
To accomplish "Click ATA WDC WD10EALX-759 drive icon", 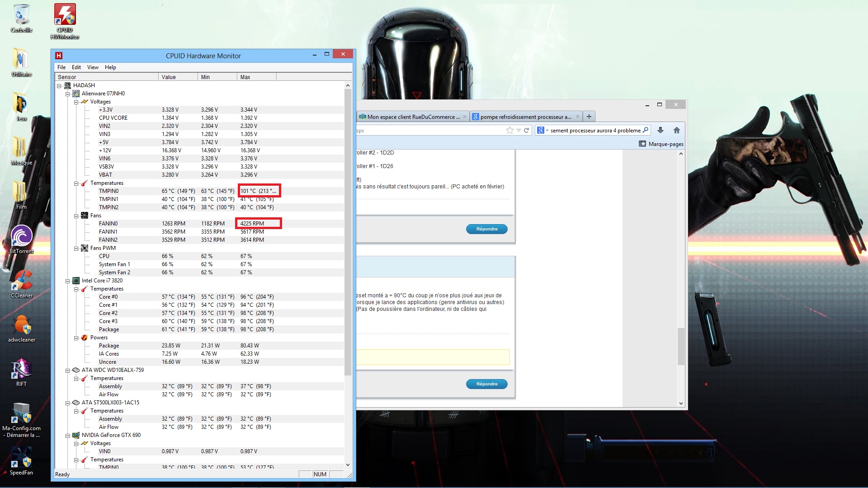I will [x=76, y=370].
